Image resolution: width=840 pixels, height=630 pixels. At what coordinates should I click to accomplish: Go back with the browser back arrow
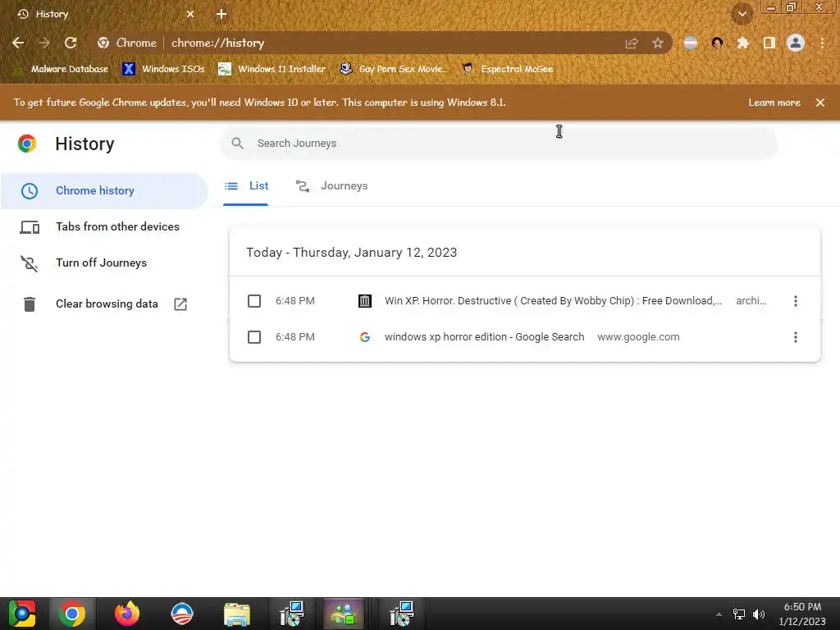pyautogui.click(x=18, y=43)
